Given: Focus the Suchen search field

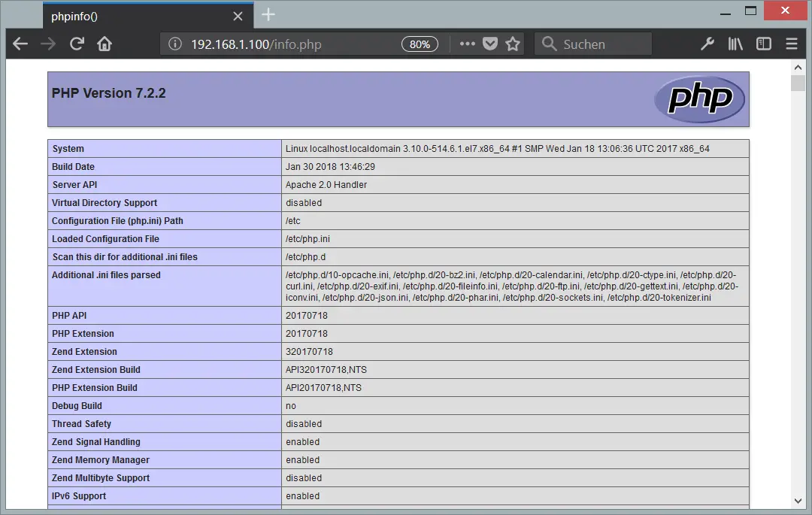Looking at the screenshot, I should tap(593, 44).
